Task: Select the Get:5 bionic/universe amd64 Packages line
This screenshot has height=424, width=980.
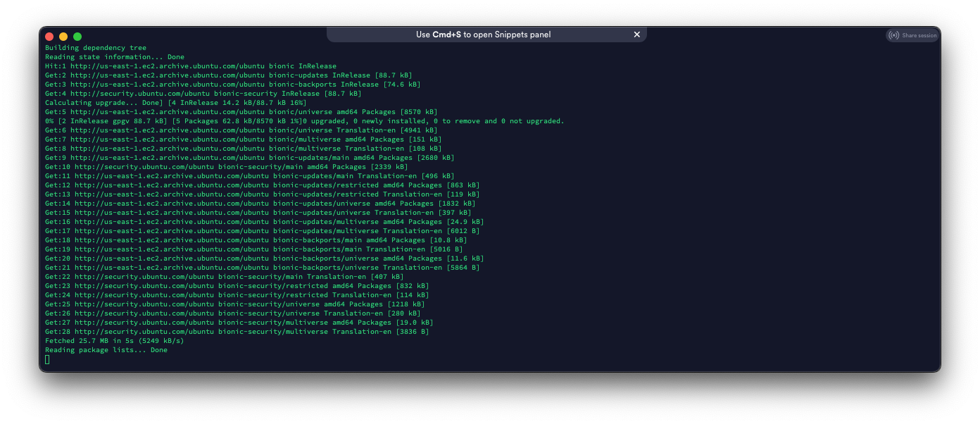Action: (241, 112)
